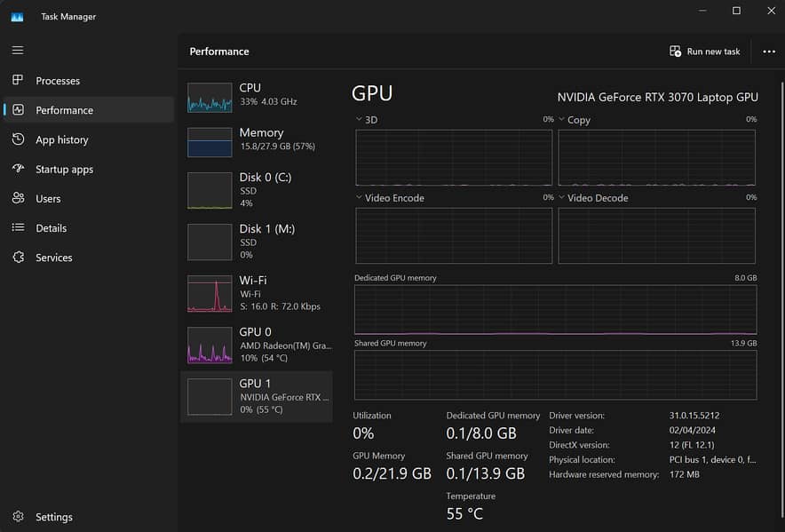The height and width of the screenshot is (532, 785).
Task: Open Settings gear at bottom left
Action: tap(18, 517)
